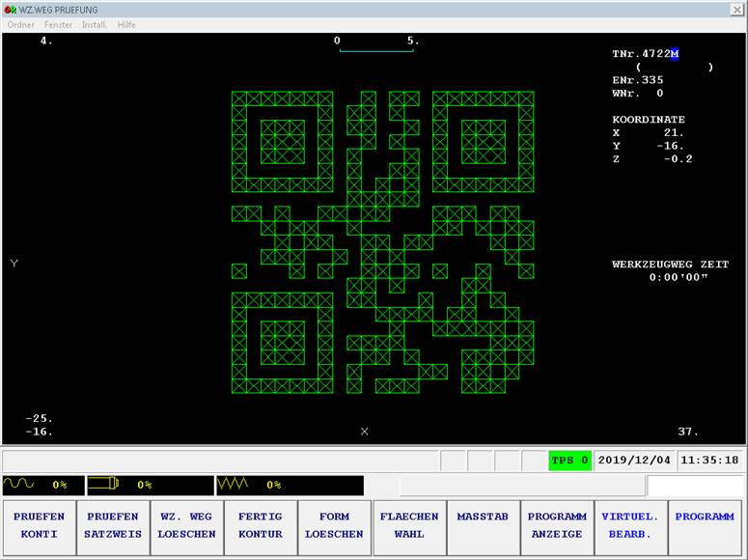
Task: Click the X axis label at bottom
Action: coord(365,432)
